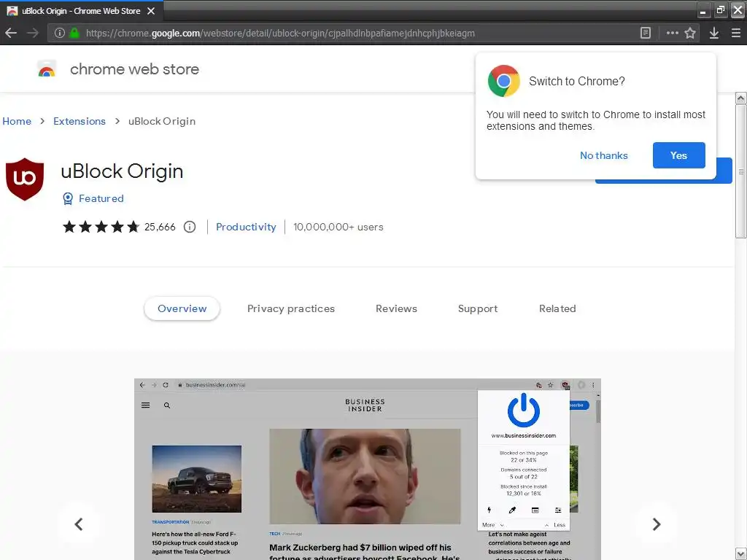The image size is (747, 560).
Task: Click the browser forward arrow
Action: (32, 33)
